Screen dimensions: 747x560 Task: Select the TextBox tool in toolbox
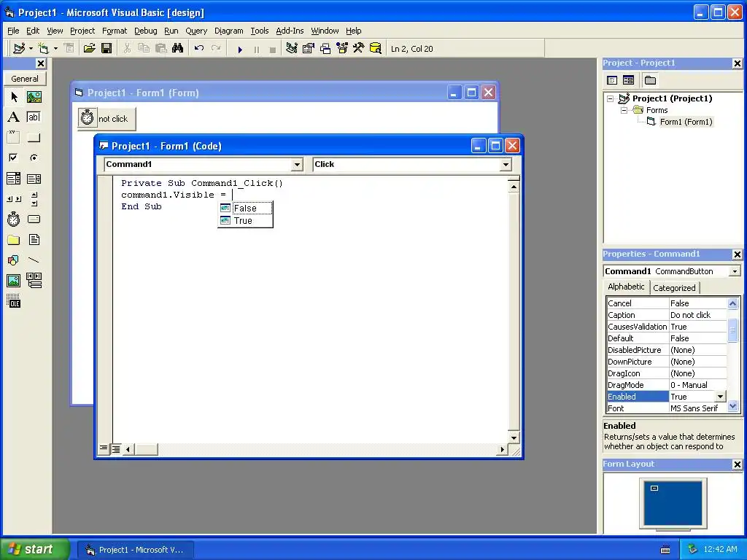pyautogui.click(x=34, y=117)
